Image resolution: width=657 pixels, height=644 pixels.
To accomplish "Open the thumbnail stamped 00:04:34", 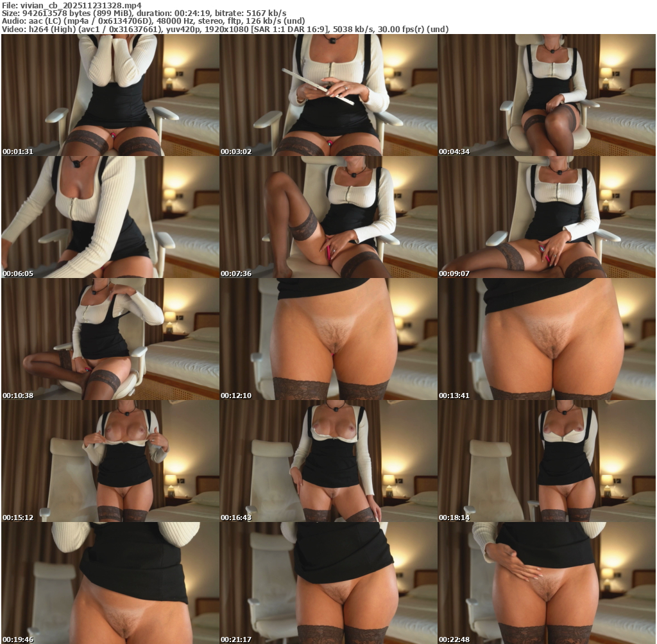I will coord(547,95).
